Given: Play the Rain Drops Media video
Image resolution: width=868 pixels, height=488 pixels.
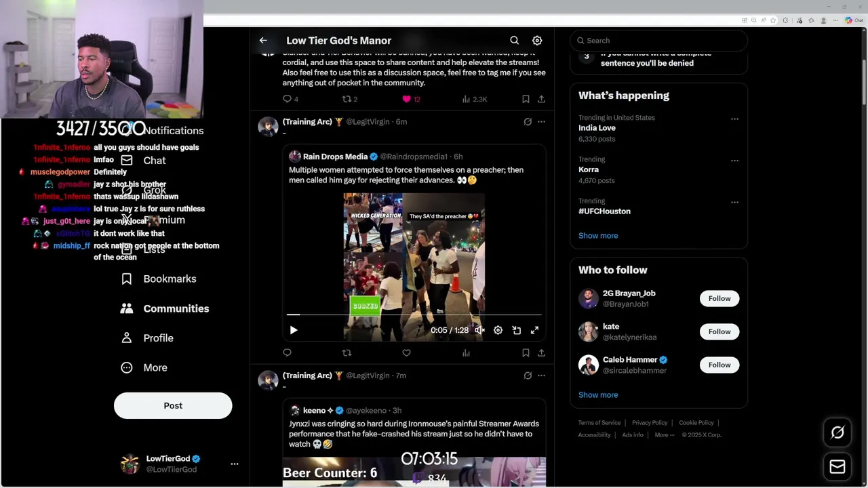Looking at the screenshot, I should click(x=294, y=330).
